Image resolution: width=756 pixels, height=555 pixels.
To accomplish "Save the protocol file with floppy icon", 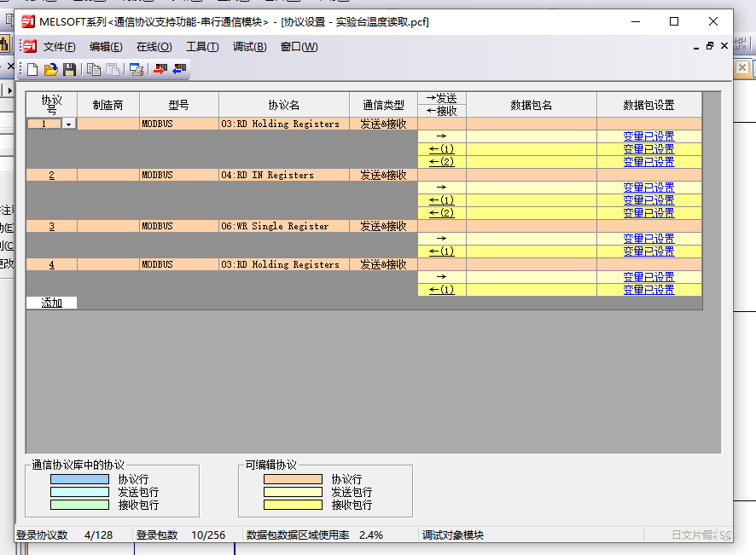I will pos(69,70).
